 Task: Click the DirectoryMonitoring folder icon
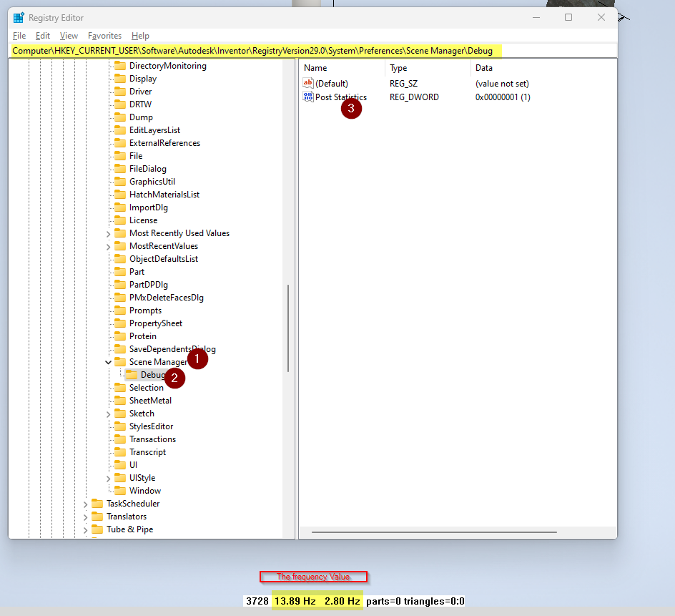pos(120,66)
